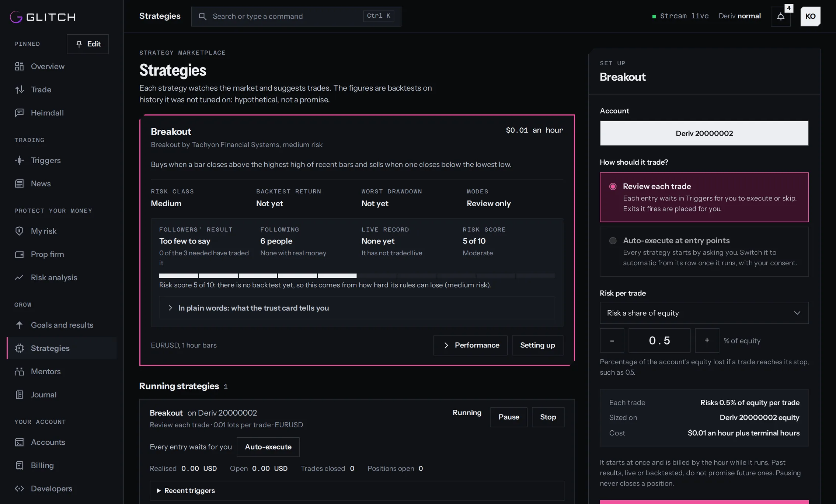Click the Running strategies heading
This screenshot has width=836, height=504.
[179, 386]
